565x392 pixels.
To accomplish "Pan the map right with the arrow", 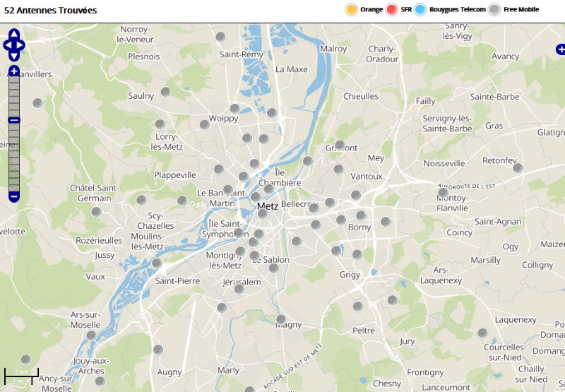I will (22, 45).
